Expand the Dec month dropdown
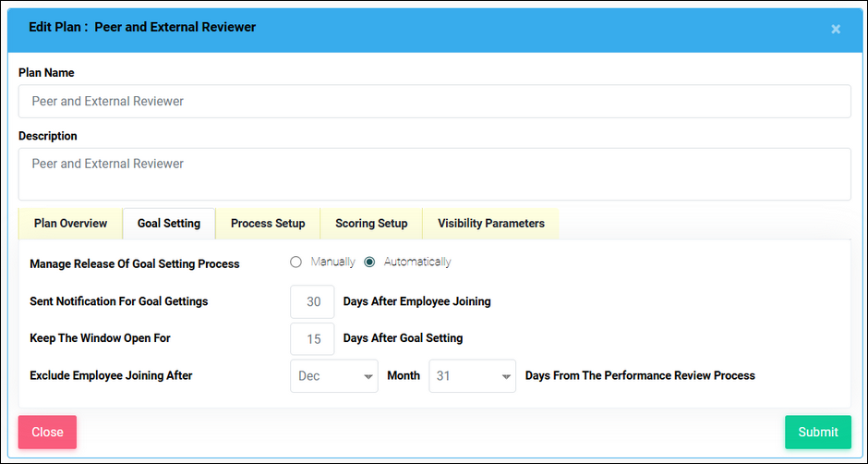Image resolution: width=868 pixels, height=464 pixels. [x=334, y=376]
